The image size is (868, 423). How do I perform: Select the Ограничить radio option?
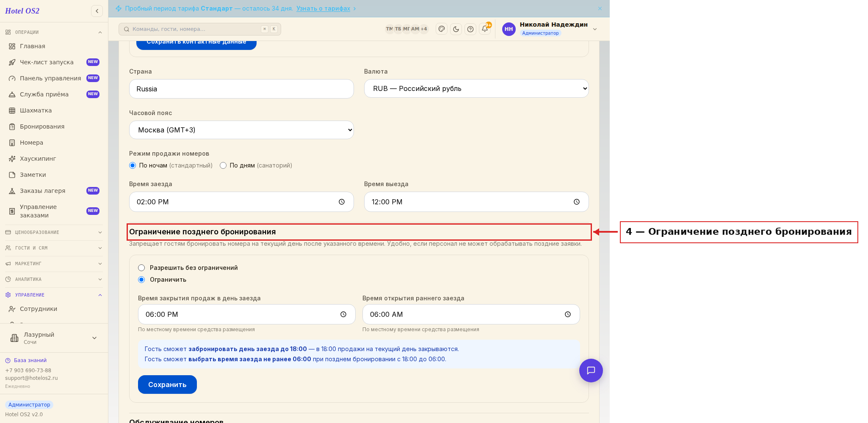pyautogui.click(x=141, y=280)
